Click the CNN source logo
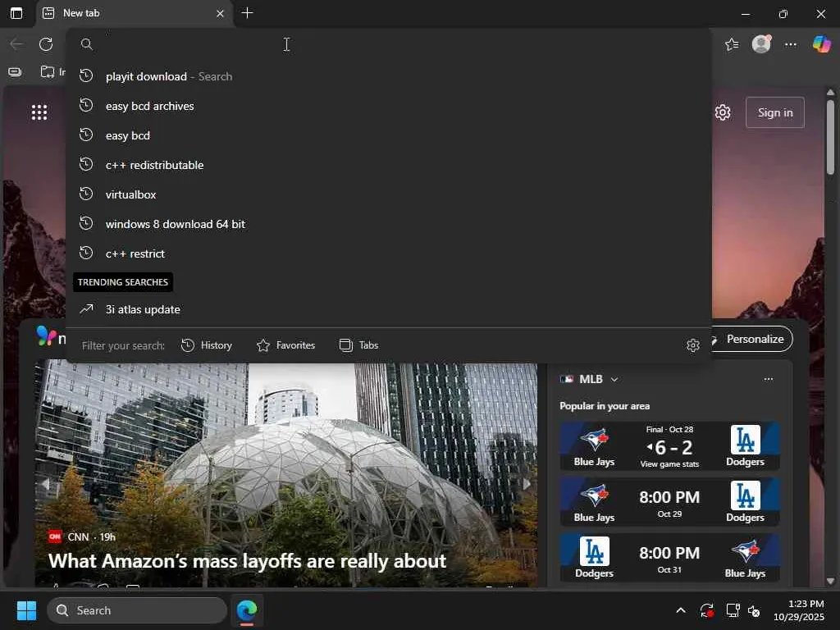Viewport: 840px width, 630px height. tap(55, 536)
